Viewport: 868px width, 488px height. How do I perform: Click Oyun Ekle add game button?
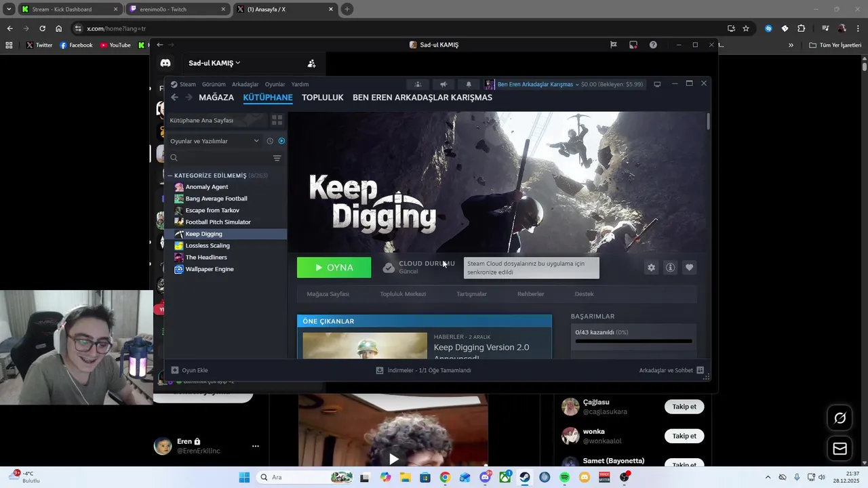pyautogui.click(x=190, y=371)
